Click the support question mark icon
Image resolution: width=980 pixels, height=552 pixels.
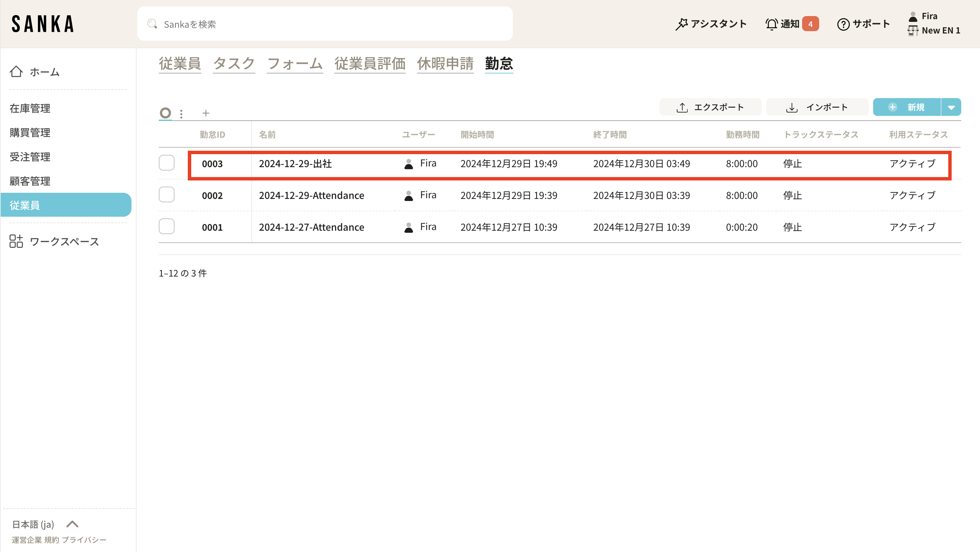843,24
